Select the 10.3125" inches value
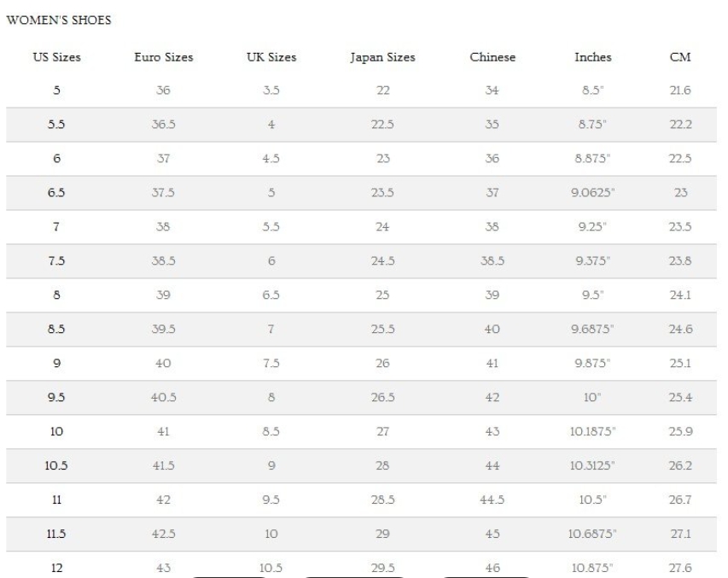728x578 pixels. (592, 466)
